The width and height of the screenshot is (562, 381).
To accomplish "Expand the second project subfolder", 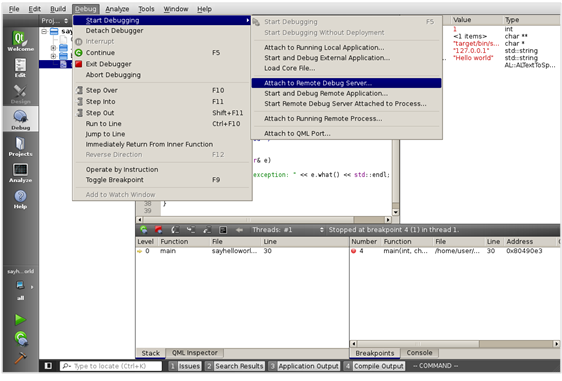I will point(53,56).
